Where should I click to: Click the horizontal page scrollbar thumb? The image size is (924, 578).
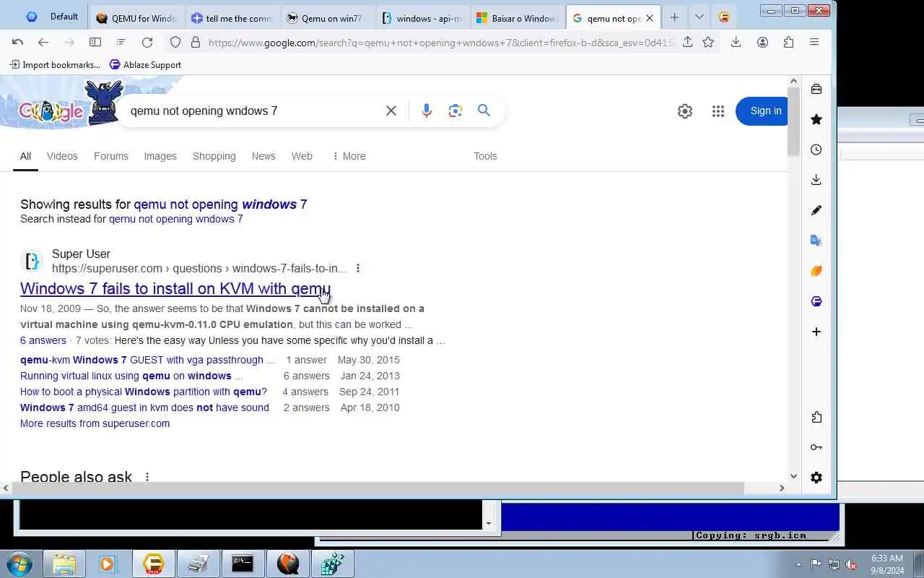pos(378,488)
